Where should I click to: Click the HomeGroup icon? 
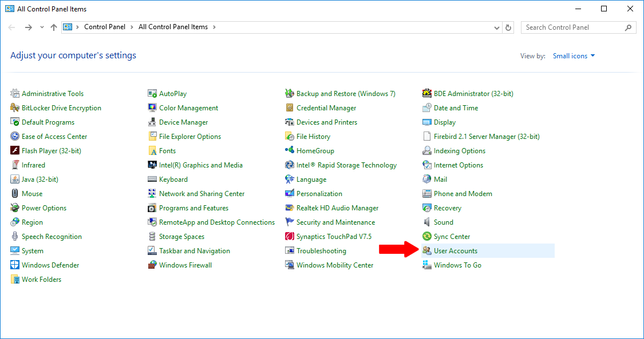click(x=290, y=151)
